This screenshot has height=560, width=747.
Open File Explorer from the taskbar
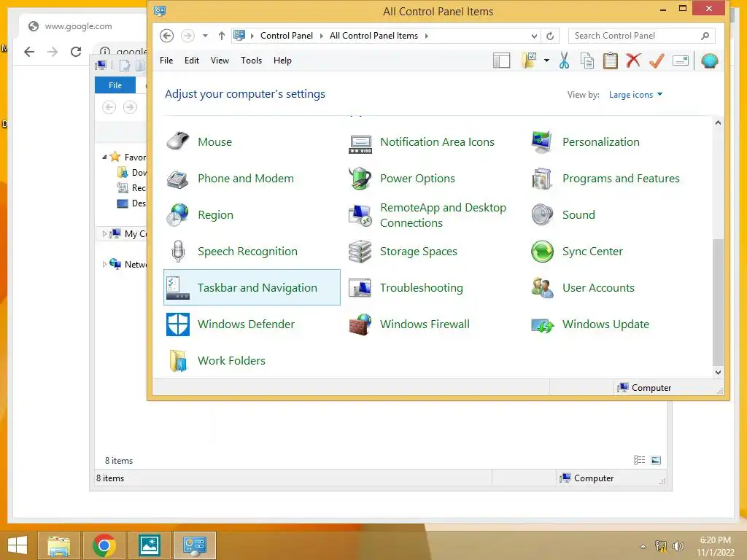point(59,545)
